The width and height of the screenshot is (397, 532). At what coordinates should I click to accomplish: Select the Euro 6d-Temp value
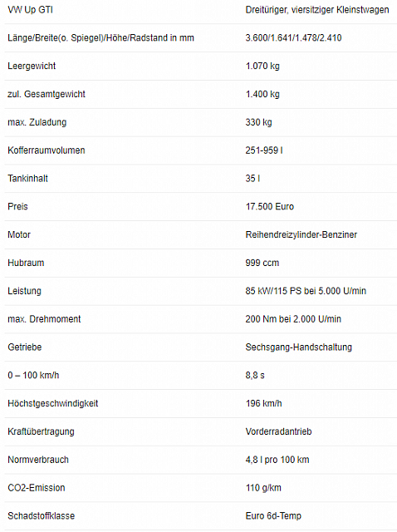[x=273, y=516]
